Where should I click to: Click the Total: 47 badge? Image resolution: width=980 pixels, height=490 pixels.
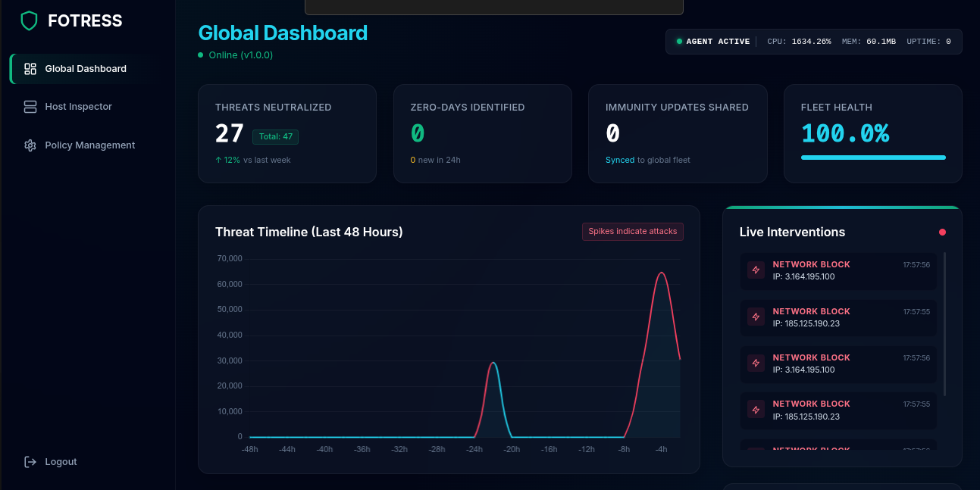pos(275,137)
